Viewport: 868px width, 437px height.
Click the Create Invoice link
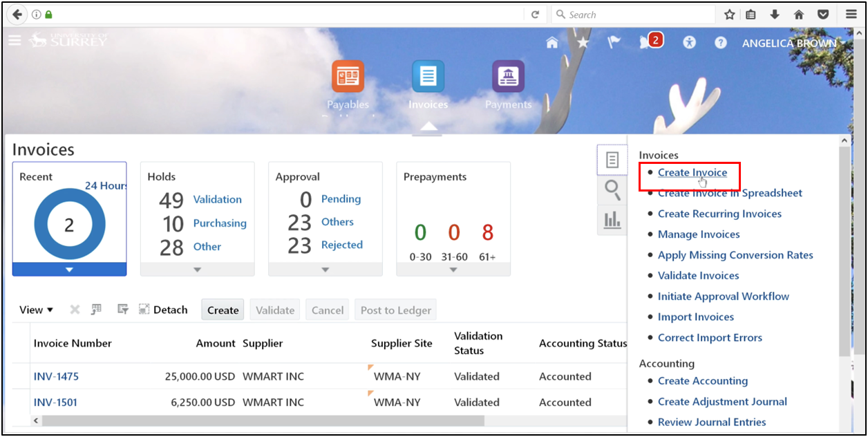coord(692,173)
